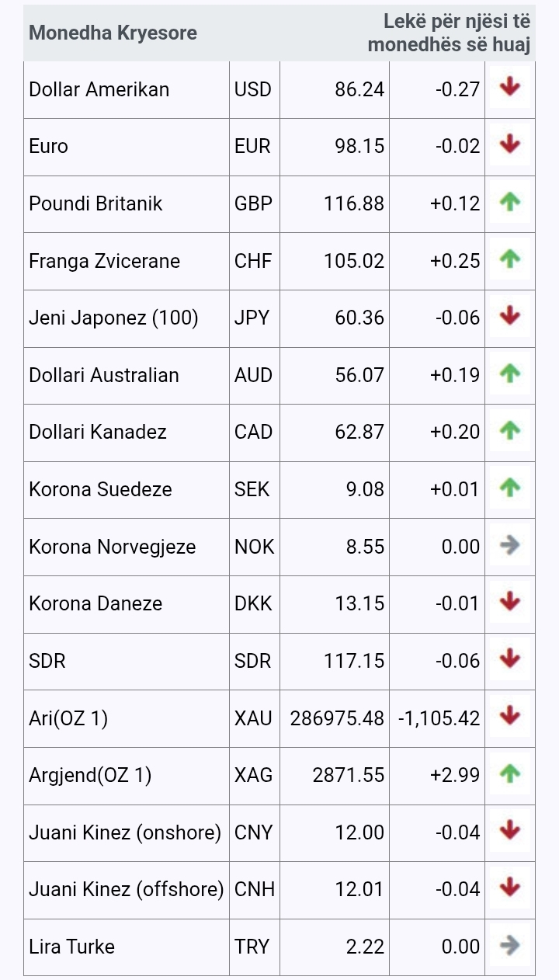Select the Dollar Amerikan currency name
Viewport: 559px width, 980px height.
click(x=99, y=89)
